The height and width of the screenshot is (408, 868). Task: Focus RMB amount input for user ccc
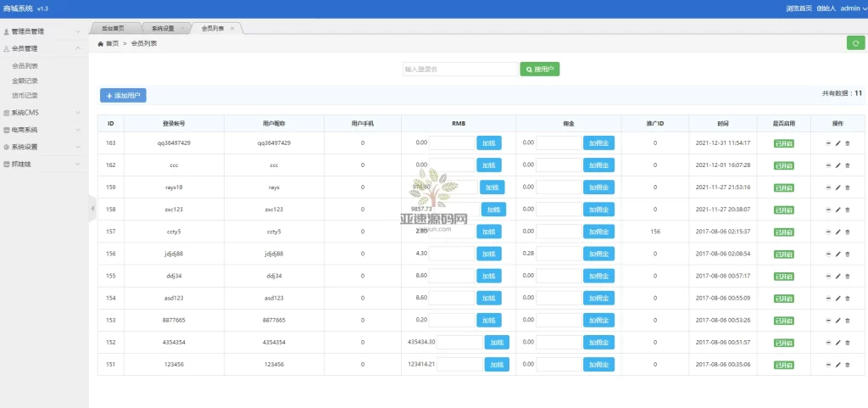452,165
